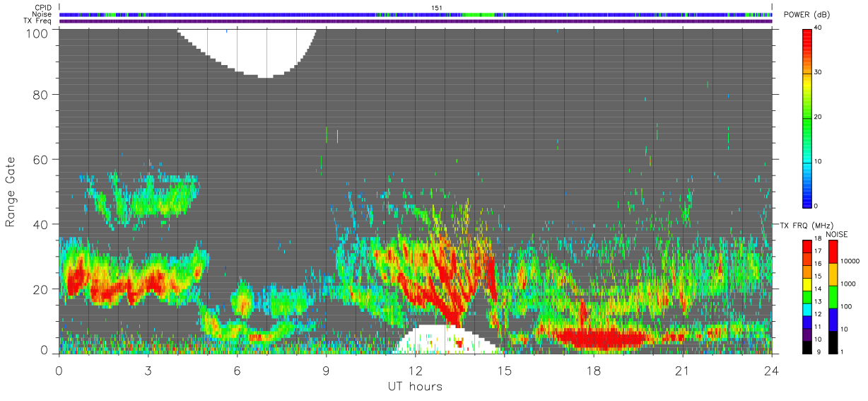Click the CPID value 151
Screen dimensions: 868x401
[436, 8]
